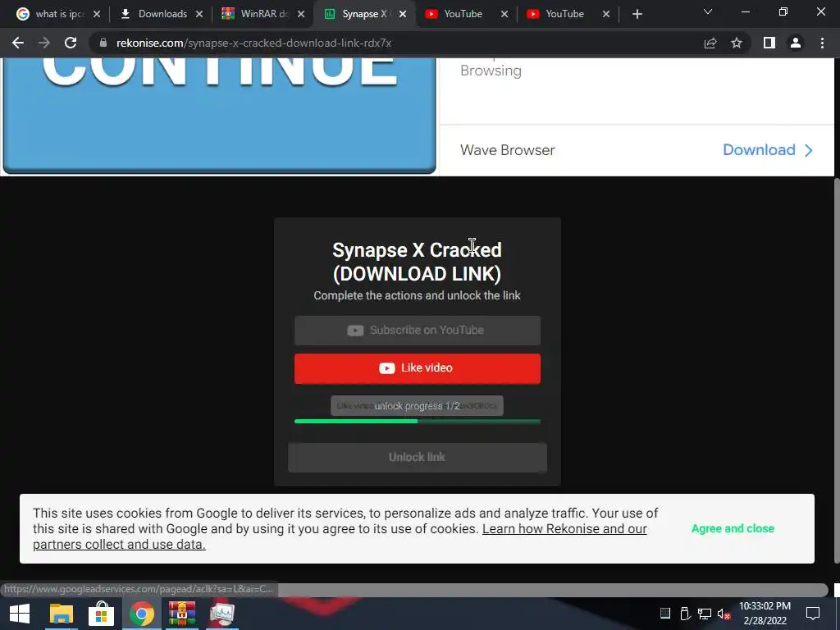
Task: Share this page via share icon
Action: pyautogui.click(x=710, y=43)
